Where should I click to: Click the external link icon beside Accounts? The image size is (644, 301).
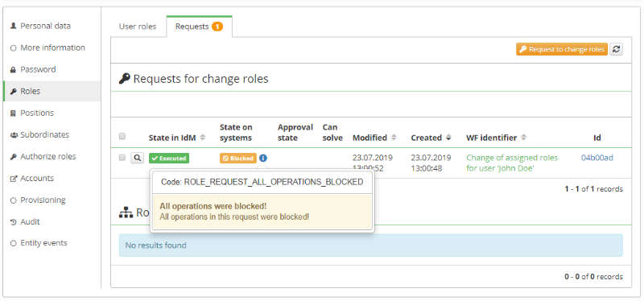click(x=13, y=178)
